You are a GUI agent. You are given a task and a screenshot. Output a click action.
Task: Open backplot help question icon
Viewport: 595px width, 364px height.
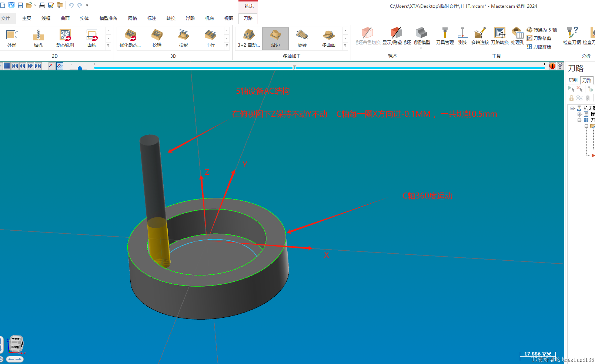click(560, 66)
